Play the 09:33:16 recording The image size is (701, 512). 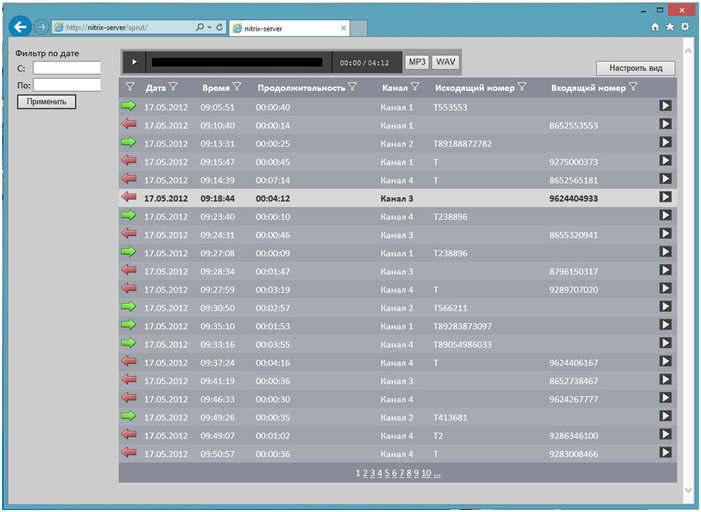click(665, 343)
